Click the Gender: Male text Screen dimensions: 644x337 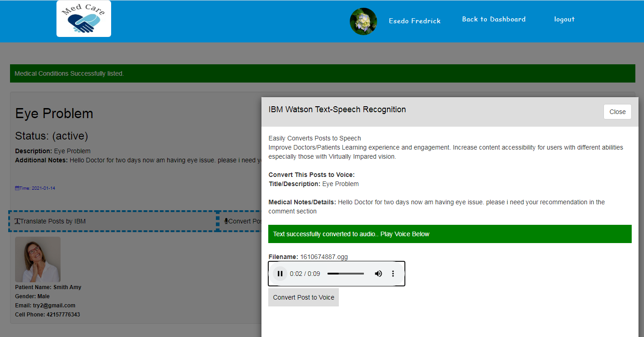tap(32, 296)
